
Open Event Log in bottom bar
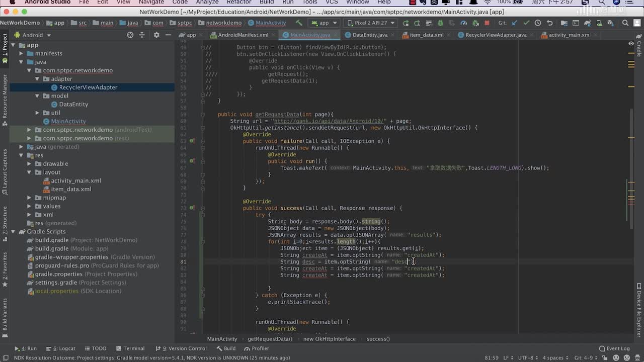pyautogui.click(x=614, y=348)
